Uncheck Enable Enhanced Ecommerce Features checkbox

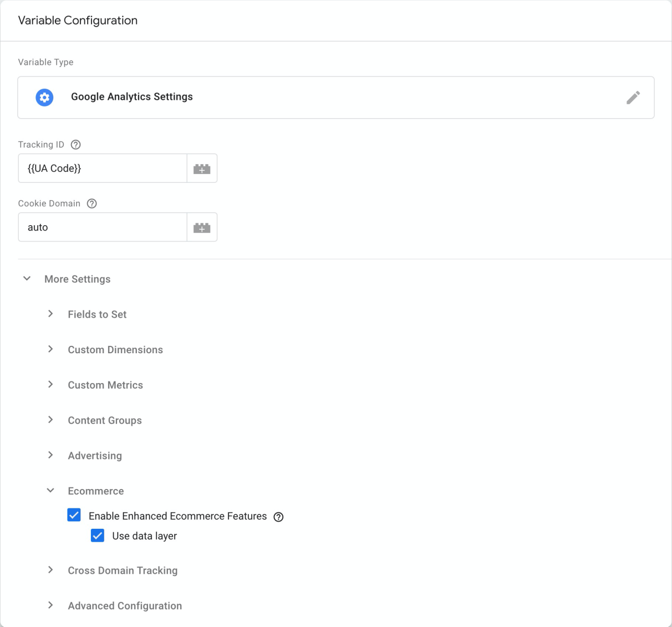pos(74,515)
